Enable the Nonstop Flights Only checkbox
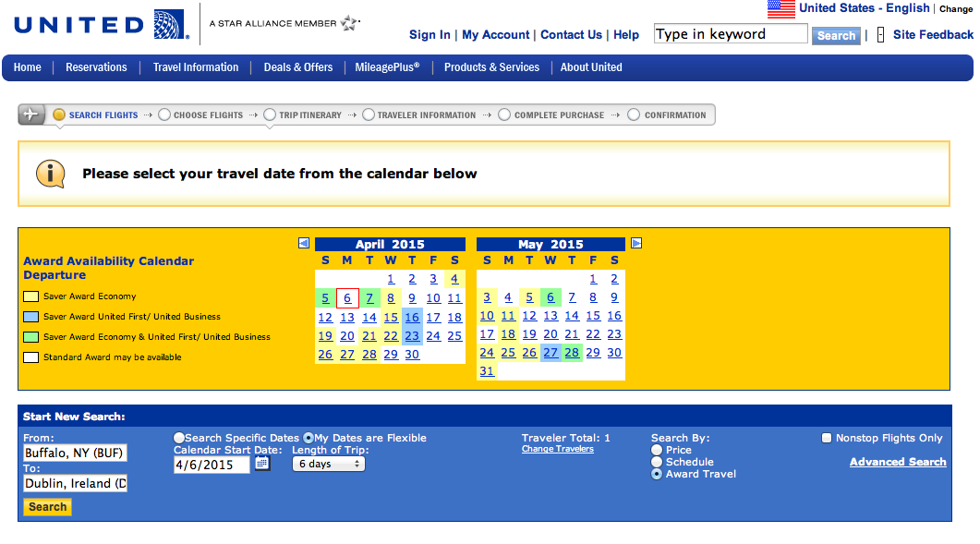The height and width of the screenshot is (544, 980). click(827, 438)
